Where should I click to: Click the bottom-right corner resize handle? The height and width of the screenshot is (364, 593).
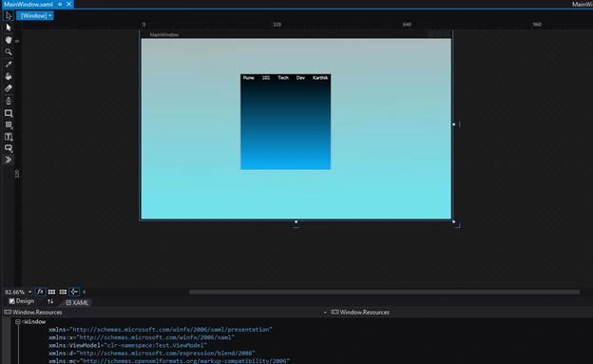coord(454,221)
